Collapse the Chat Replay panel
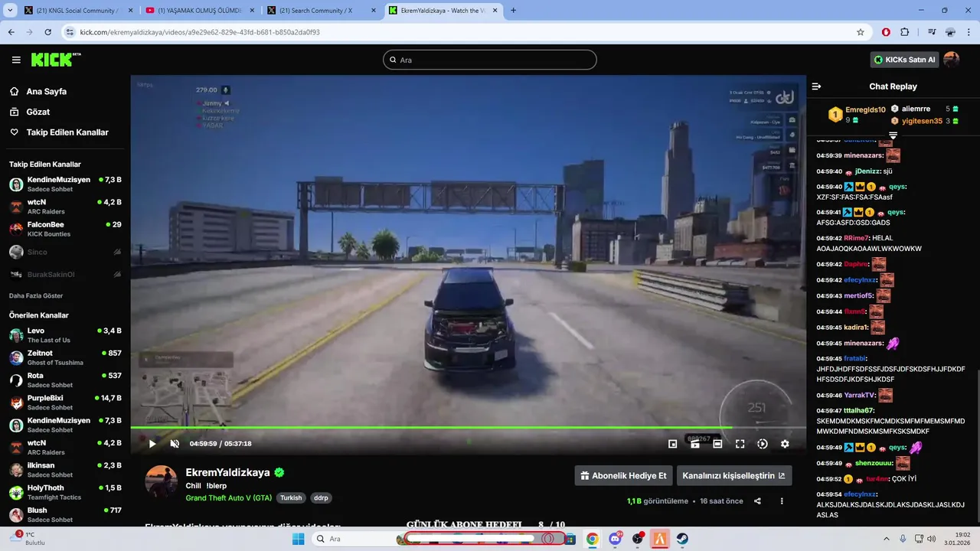 (816, 86)
